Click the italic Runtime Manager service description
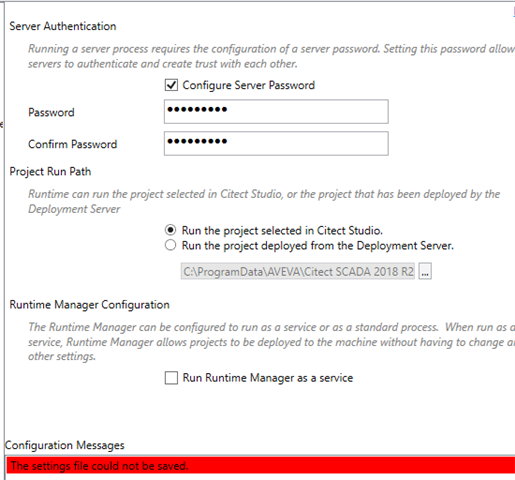This screenshot has width=515, height=480. [x=271, y=342]
